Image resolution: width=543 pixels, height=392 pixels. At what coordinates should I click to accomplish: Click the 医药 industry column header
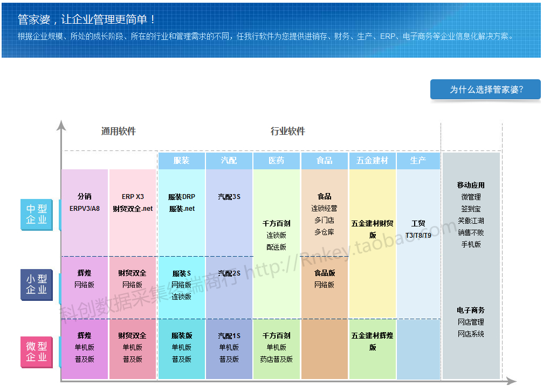coord(277,161)
